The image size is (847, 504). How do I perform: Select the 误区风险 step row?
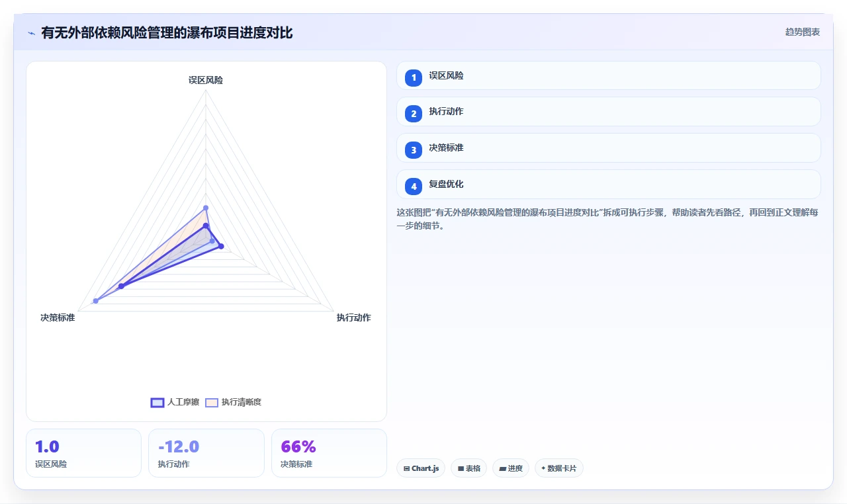[608, 75]
